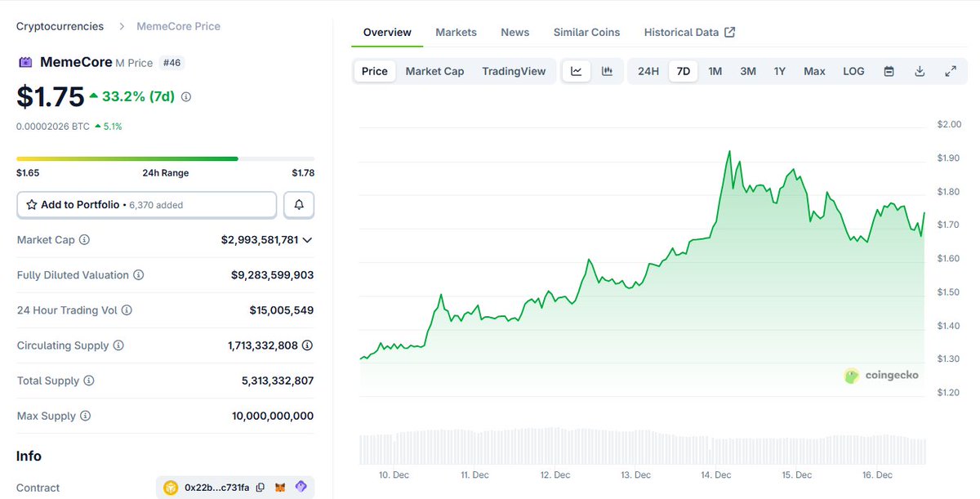The image size is (980, 499).
Task: Click the $2.00 y-axis label
Action: tap(950, 124)
